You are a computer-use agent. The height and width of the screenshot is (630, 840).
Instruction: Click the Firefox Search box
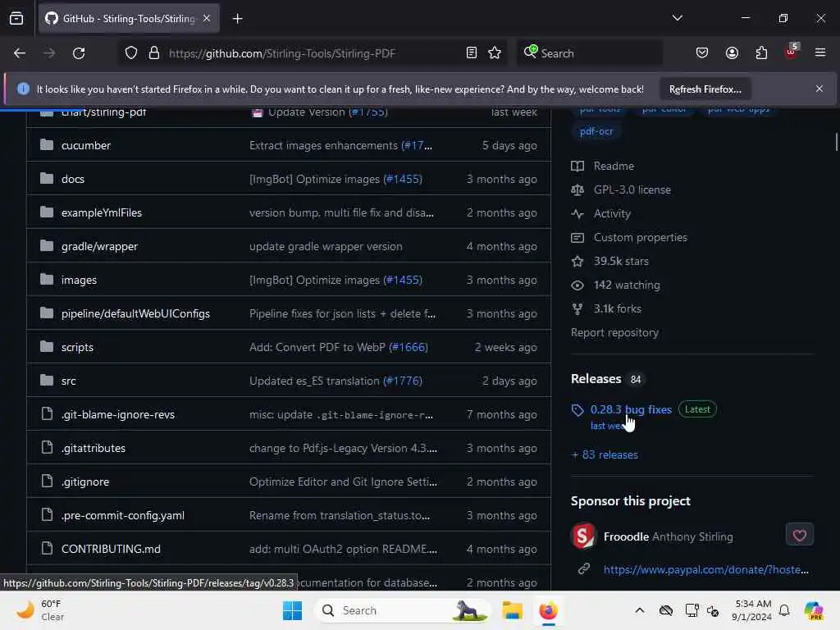589,53
